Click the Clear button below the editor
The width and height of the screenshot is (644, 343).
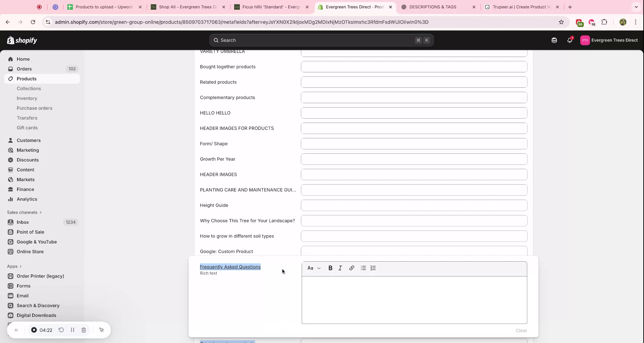pyautogui.click(x=521, y=330)
